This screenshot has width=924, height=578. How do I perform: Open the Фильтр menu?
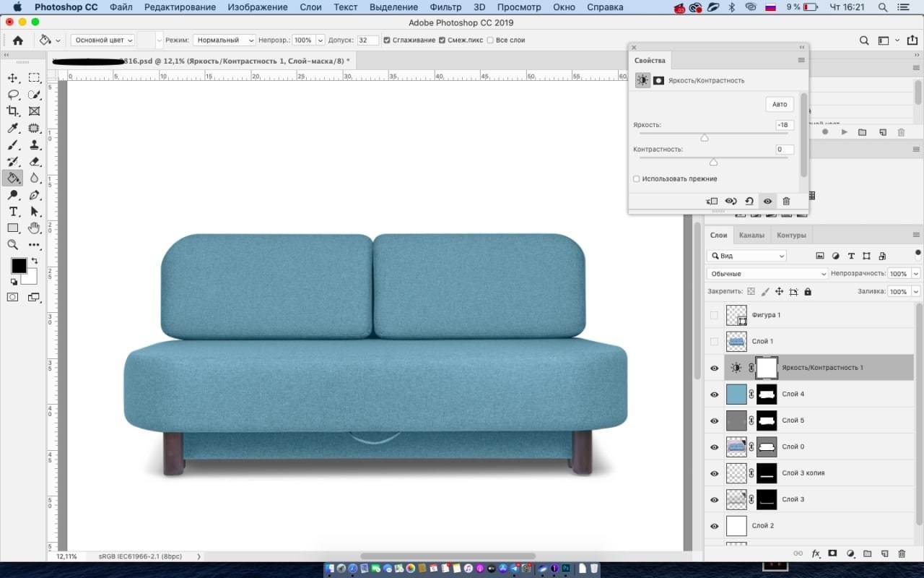click(445, 7)
